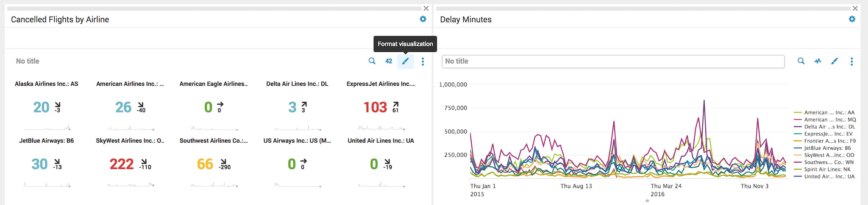Viewport: 868px width, 205px height.
Task: Click Delta Air Lines value 3
Action: tap(292, 107)
